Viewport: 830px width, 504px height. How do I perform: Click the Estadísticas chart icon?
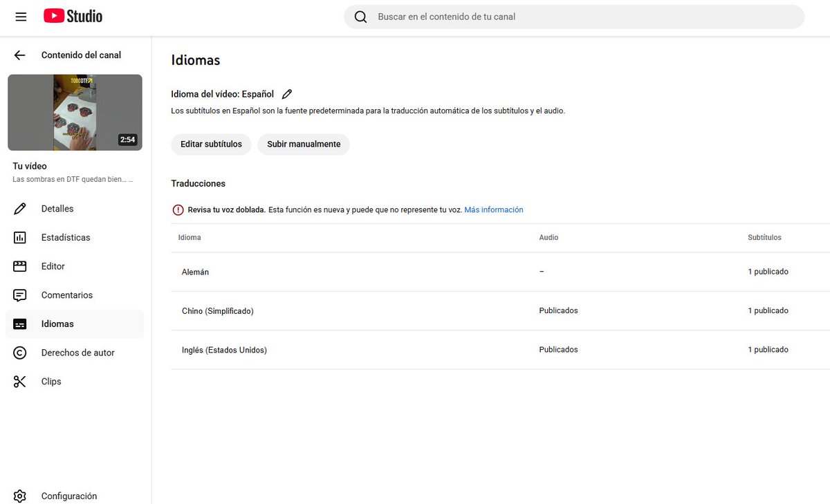(x=20, y=238)
